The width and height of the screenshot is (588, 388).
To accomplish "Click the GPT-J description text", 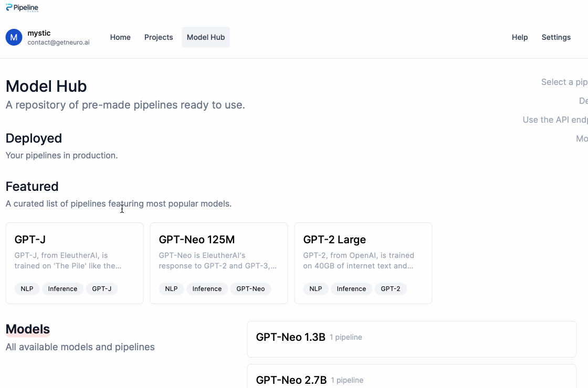I will click(68, 261).
